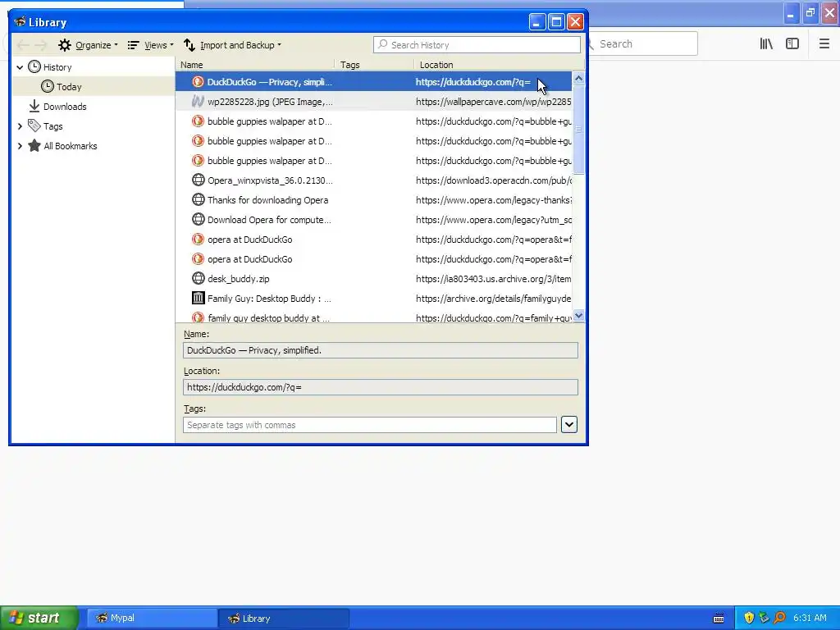Toggle the Mypal sidebar icon
The width and height of the screenshot is (840, 630).
coord(792,44)
